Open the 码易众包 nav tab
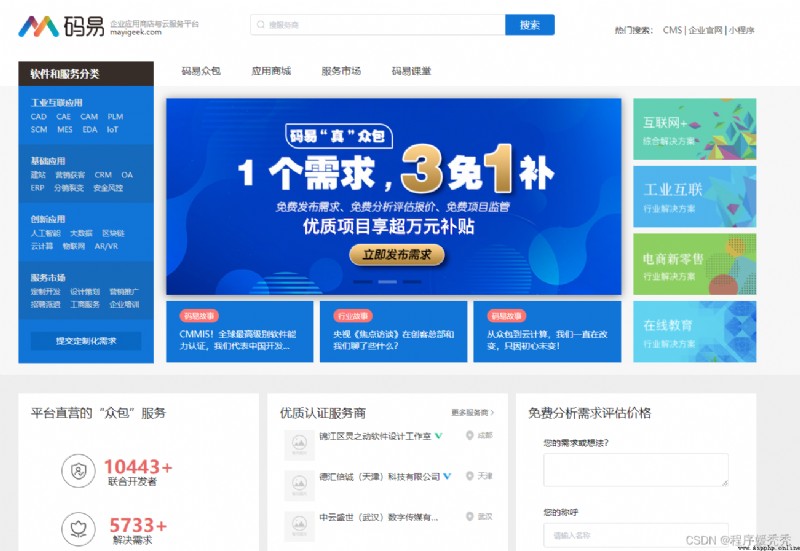Viewport: 800px width, 551px height. coord(201,71)
